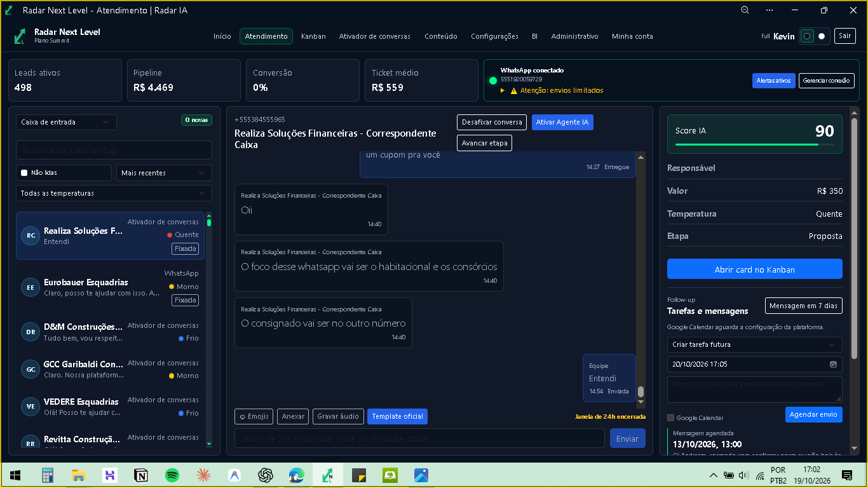
Task: Show hidden system tray icons
Action: [714, 475]
